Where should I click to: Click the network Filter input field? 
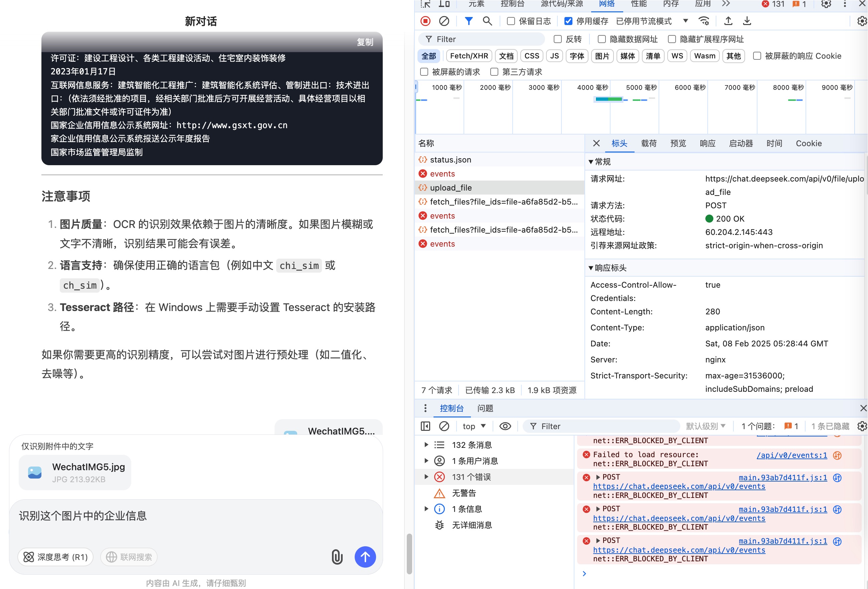pyautogui.click(x=482, y=39)
